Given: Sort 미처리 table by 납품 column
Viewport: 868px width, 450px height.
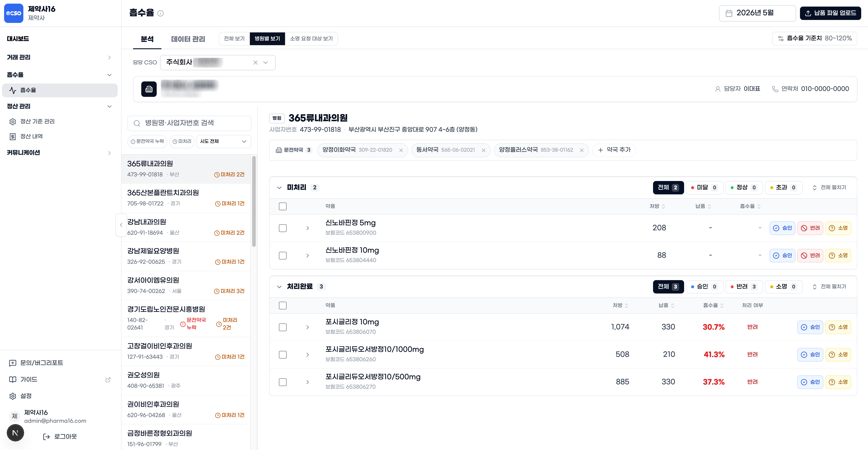Looking at the screenshot, I should [x=703, y=206].
